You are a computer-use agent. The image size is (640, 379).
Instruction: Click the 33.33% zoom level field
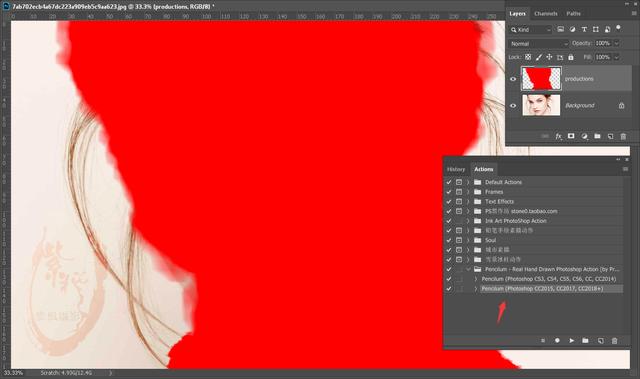click(x=14, y=373)
